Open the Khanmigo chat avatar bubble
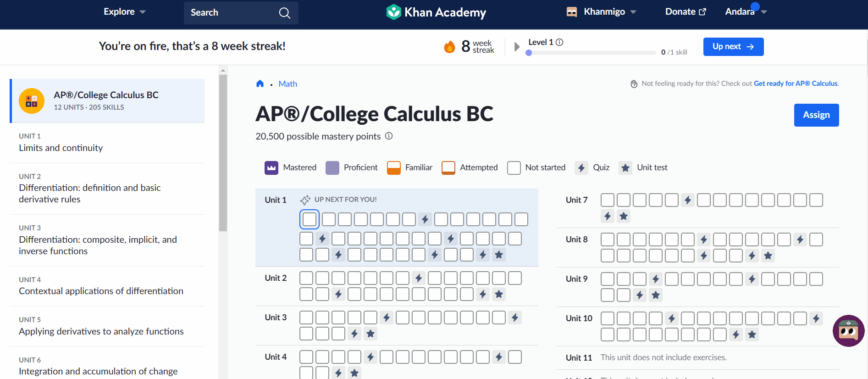 pos(848,330)
